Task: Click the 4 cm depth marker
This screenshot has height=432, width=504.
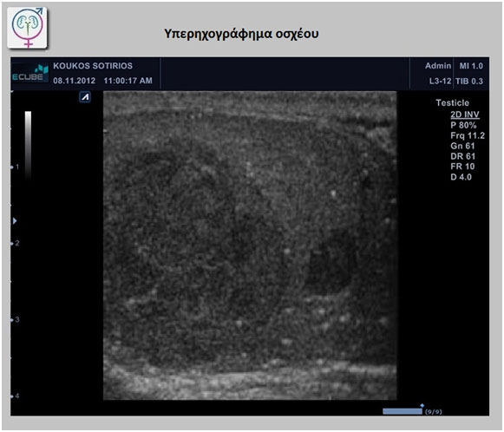Action: (16, 396)
